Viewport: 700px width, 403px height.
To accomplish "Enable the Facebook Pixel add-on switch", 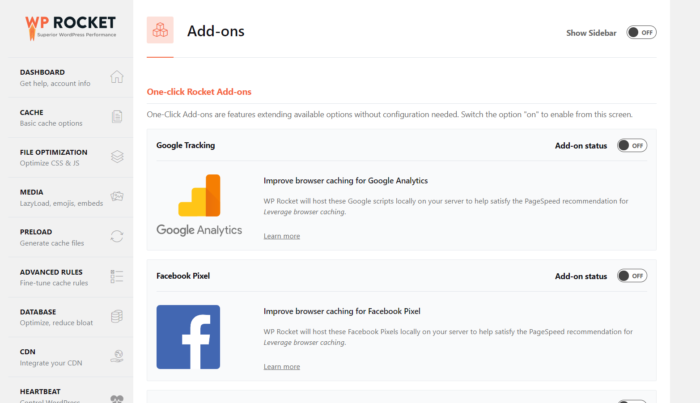I will (x=632, y=276).
